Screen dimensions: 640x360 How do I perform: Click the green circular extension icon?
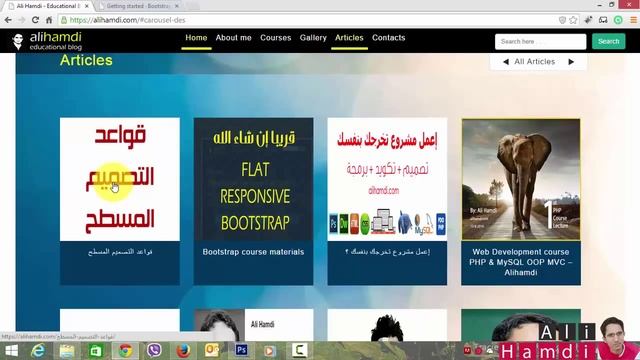pyautogui.click(x=618, y=20)
